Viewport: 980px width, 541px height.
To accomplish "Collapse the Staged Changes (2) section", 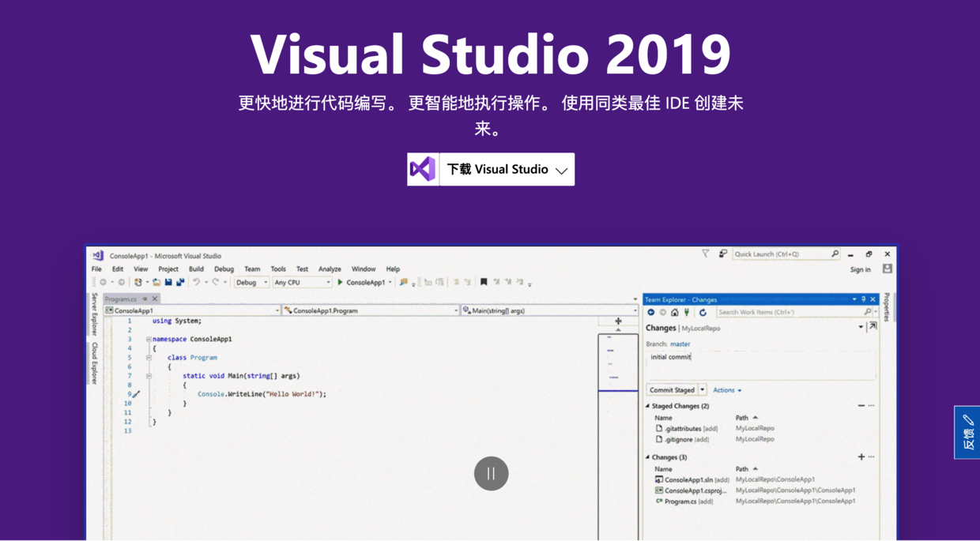I will pyautogui.click(x=649, y=405).
